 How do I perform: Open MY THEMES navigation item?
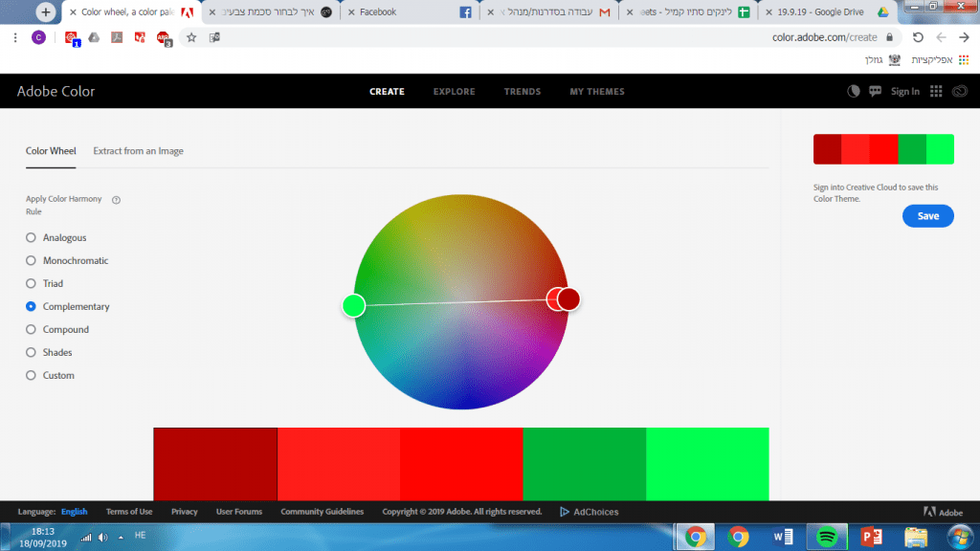[597, 91]
